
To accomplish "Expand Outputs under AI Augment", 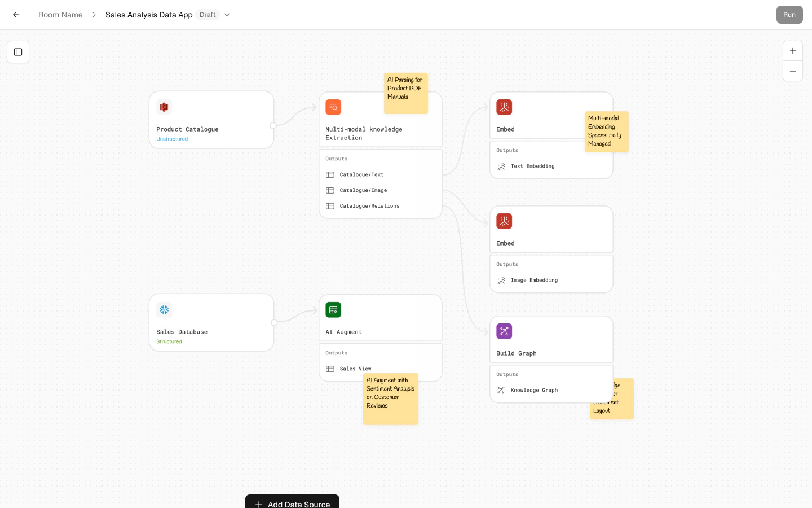I will [x=337, y=353].
